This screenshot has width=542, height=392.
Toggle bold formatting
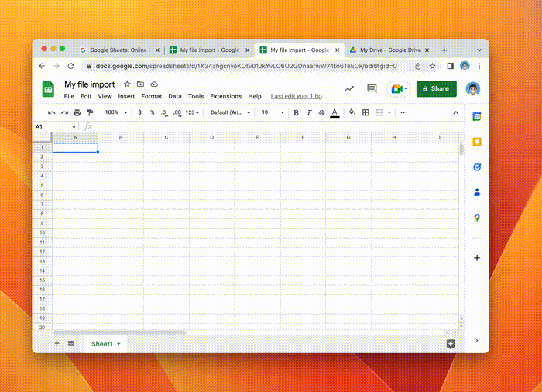coord(297,112)
